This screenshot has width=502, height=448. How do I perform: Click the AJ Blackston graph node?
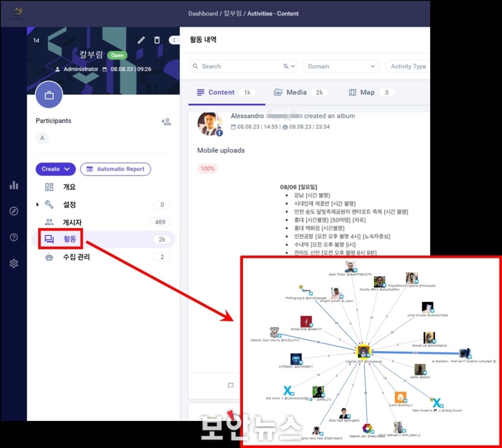(x=464, y=353)
